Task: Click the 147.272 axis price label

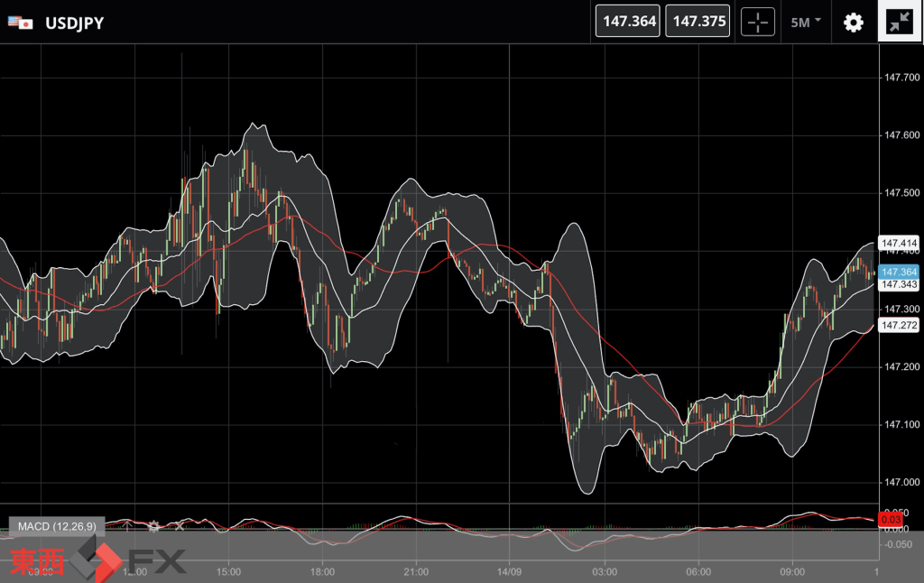Action: point(899,325)
